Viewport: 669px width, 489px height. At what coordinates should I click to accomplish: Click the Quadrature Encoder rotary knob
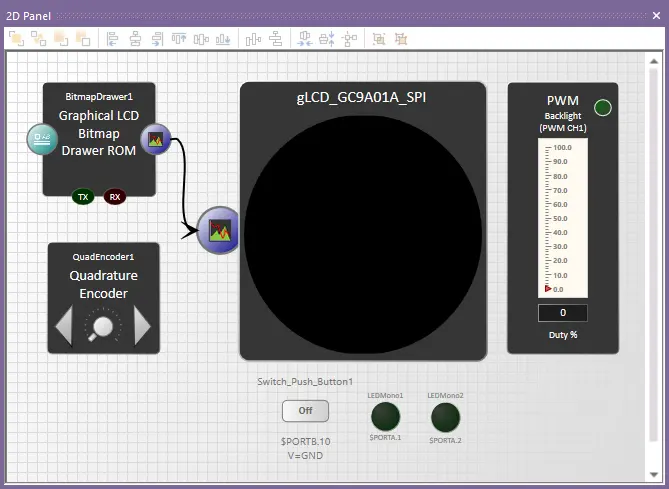103,326
